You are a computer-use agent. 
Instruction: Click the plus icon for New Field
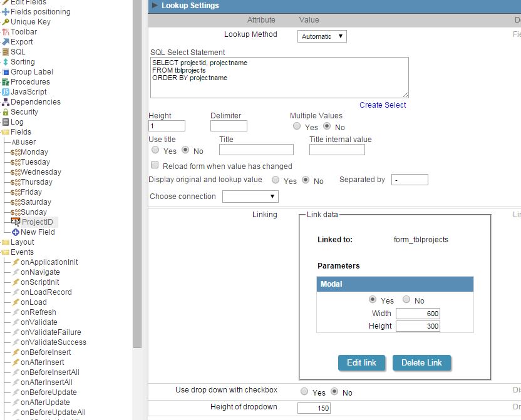tap(15, 232)
